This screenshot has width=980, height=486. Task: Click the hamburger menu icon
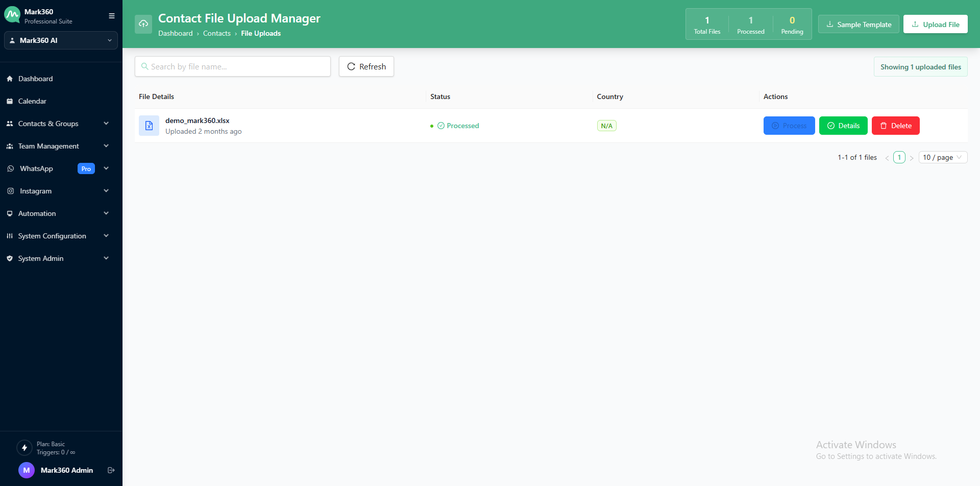(111, 16)
